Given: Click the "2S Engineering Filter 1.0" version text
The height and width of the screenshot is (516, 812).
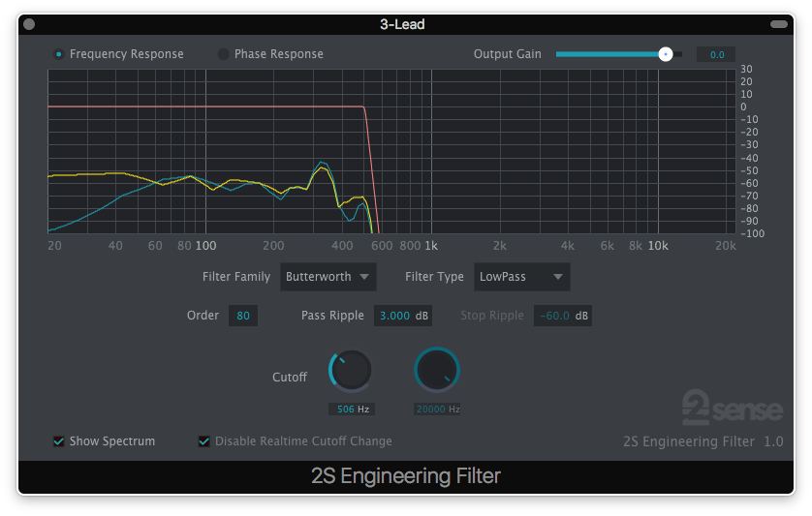Looking at the screenshot, I should click(x=703, y=441).
